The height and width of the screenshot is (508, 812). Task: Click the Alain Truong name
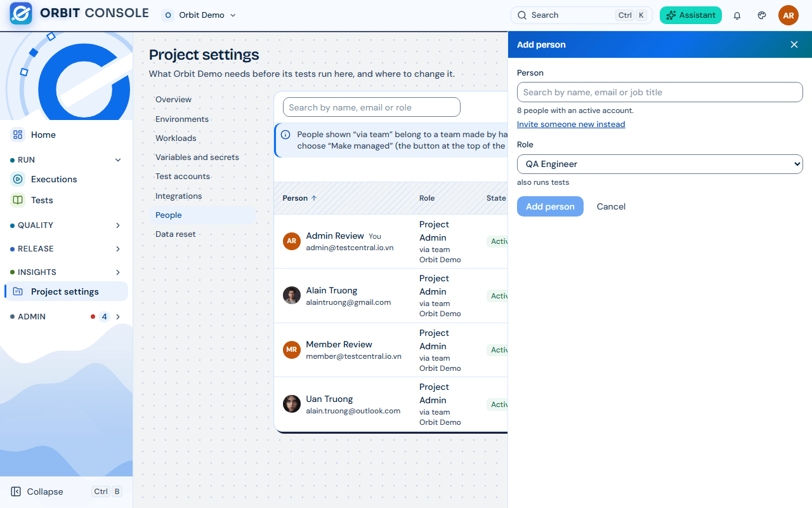coord(331,290)
